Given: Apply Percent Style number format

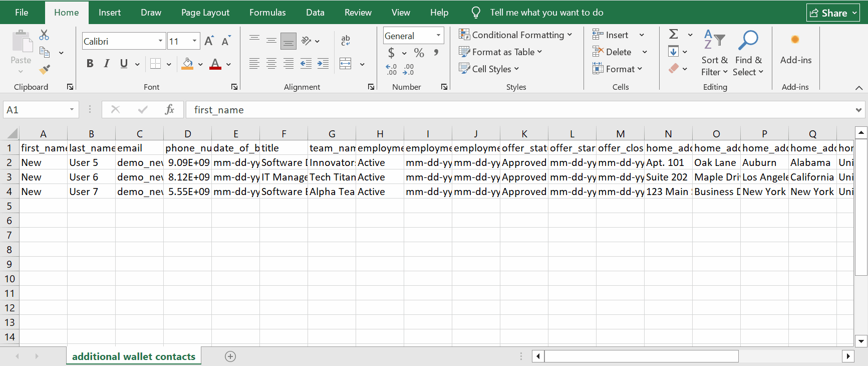Looking at the screenshot, I should point(419,53).
